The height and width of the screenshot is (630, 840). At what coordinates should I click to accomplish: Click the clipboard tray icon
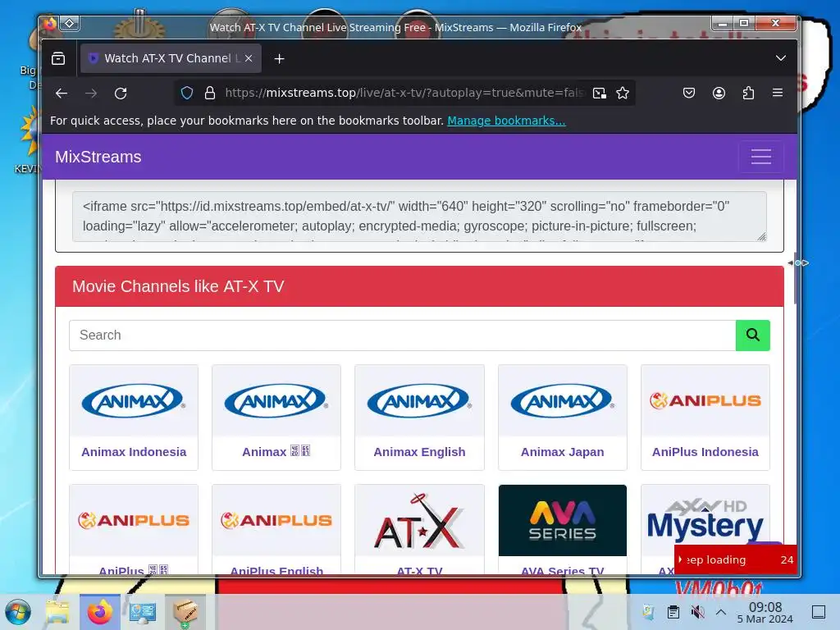point(673,612)
